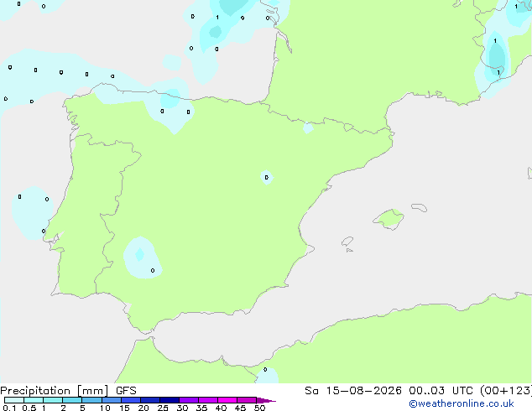532x411 pixels.
Task: Click the purple arrow tip beyond 50
Action: [266, 400]
